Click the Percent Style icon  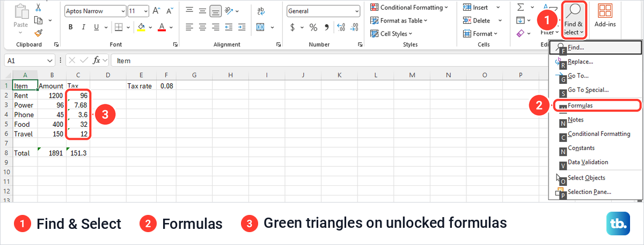pyautogui.click(x=313, y=27)
